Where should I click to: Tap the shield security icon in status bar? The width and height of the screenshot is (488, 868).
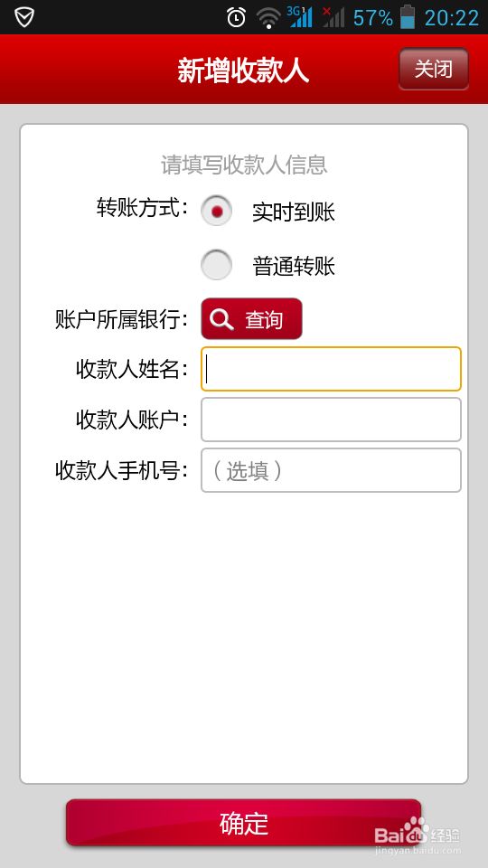(24, 17)
